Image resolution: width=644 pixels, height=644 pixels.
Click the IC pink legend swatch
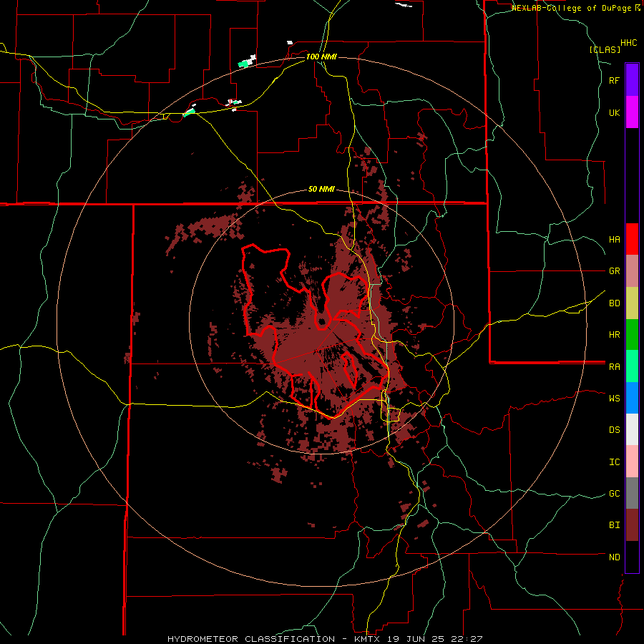[632, 462]
